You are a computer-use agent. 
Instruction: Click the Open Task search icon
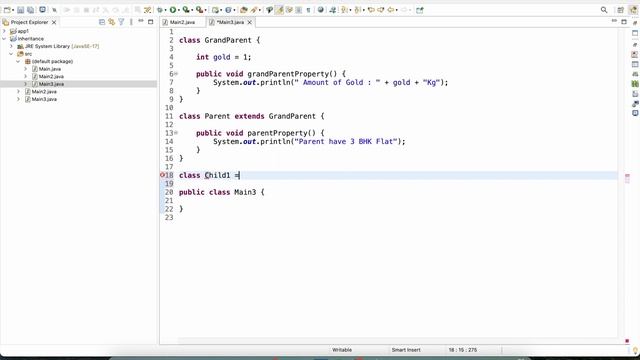click(x=254, y=10)
